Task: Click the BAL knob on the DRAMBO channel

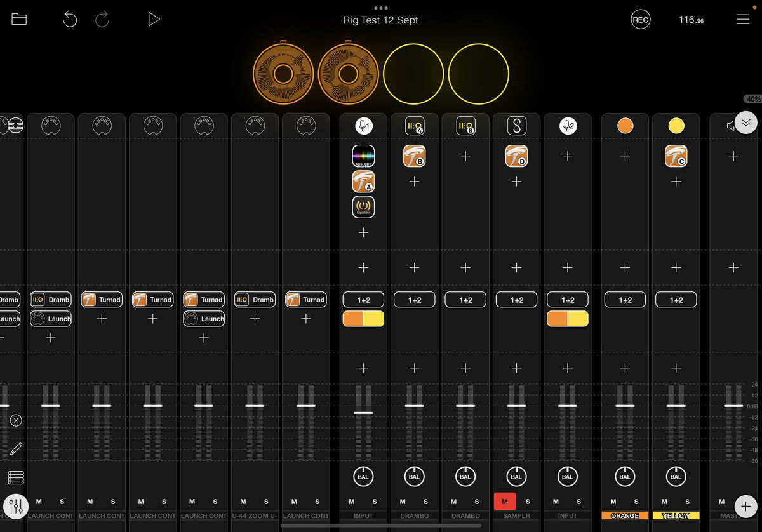Action: [x=414, y=476]
